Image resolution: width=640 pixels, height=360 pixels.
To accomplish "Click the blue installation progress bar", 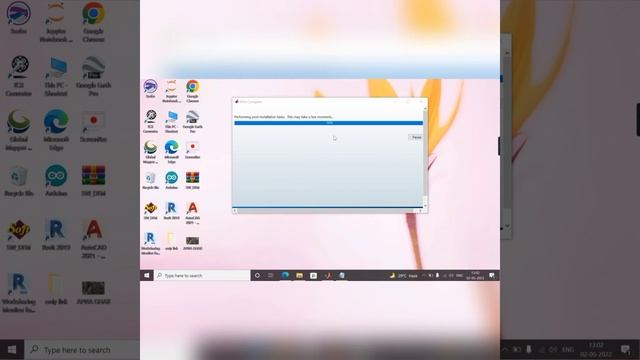I will [329, 123].
